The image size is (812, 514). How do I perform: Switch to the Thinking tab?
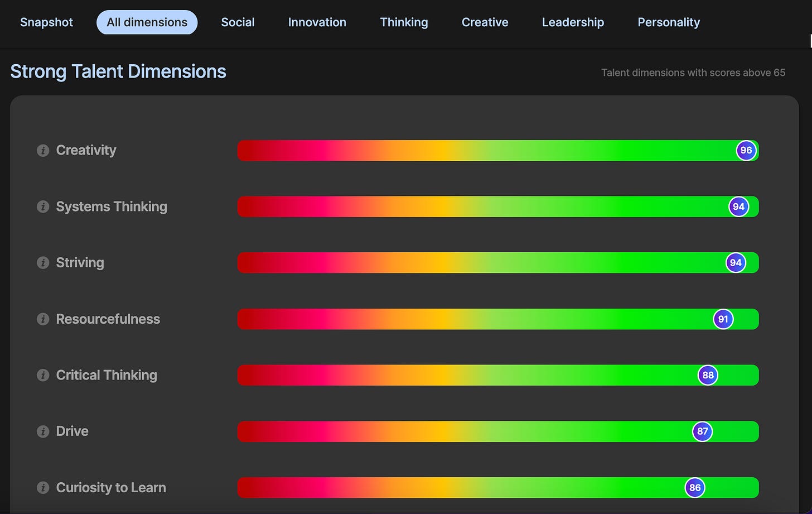404,22
